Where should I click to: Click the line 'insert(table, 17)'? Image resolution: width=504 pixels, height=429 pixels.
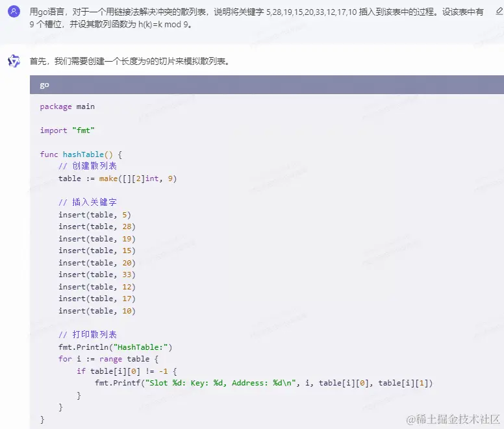pos(97,299)
